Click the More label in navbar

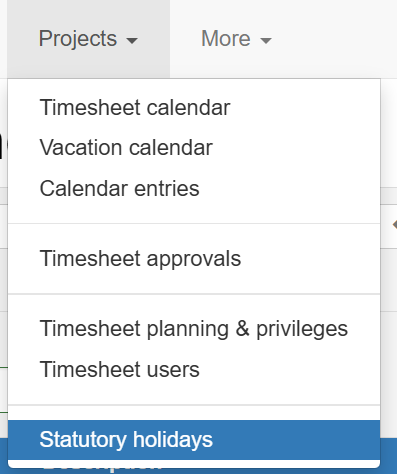[x=226, y=39]
